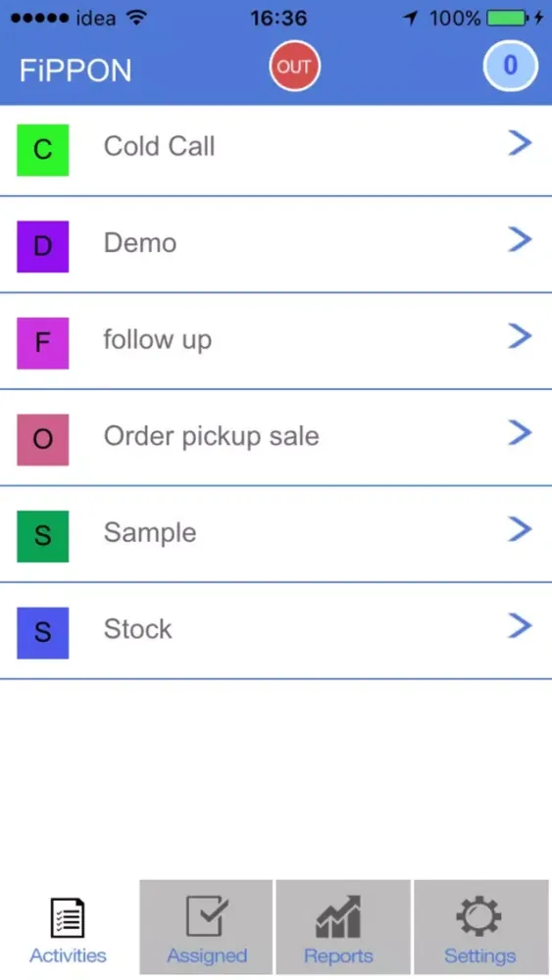Tap the green C icon for Cold Call
The image size is (552, 980).
42,150
